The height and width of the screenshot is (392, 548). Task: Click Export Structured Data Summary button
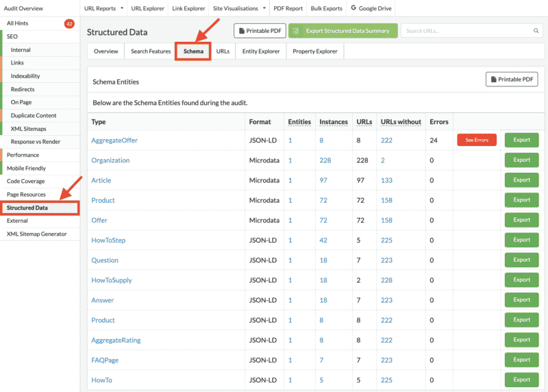point(343,31)
